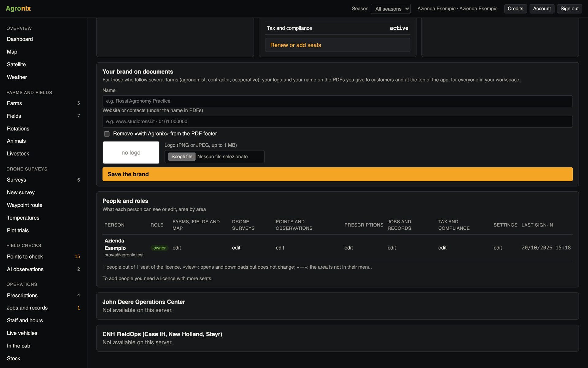Click edit under Tax and compliance column

point(443,248)
